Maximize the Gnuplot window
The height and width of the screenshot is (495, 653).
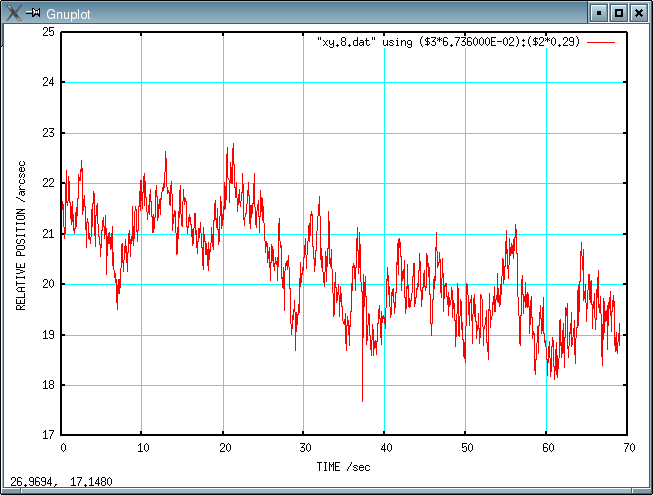(x=618, y=13)
